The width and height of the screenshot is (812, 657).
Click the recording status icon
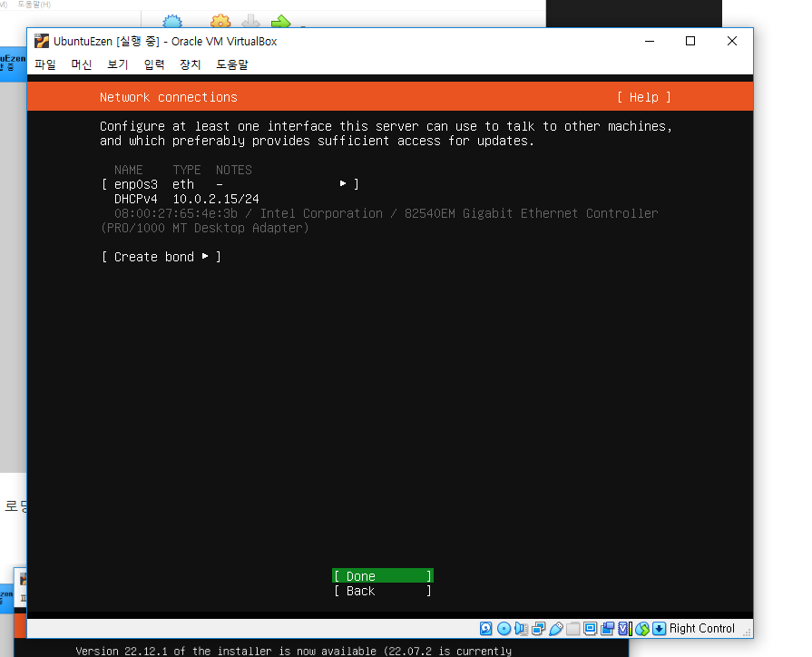pyautogui.click(x=608, y=629)
